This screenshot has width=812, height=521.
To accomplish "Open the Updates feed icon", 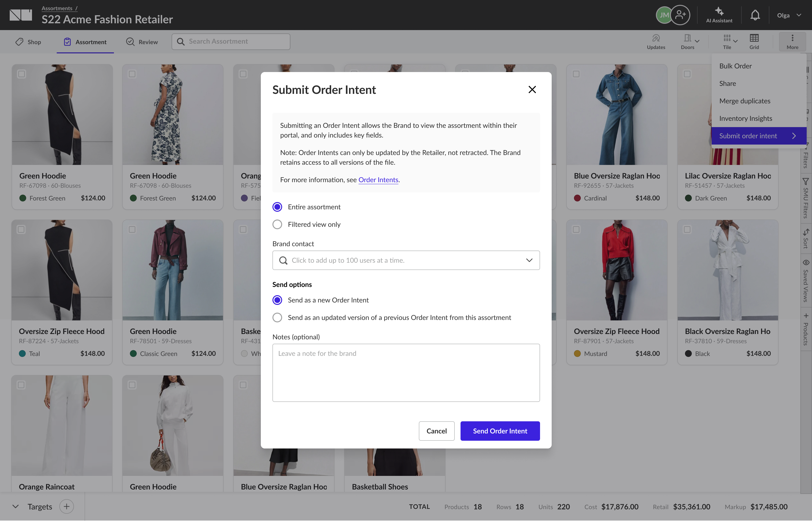I will pos(656,38).
